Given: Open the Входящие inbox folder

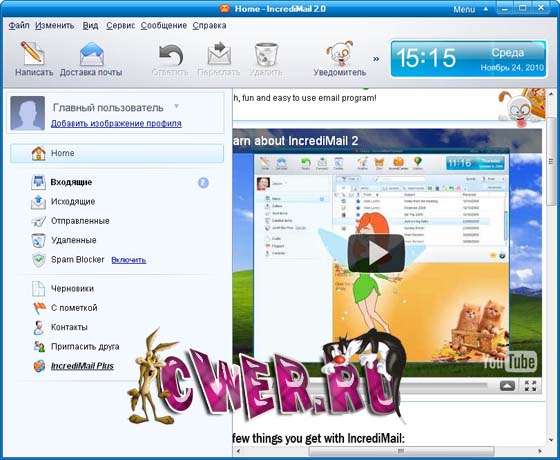Looking at the screenshot, I should 71,182.
